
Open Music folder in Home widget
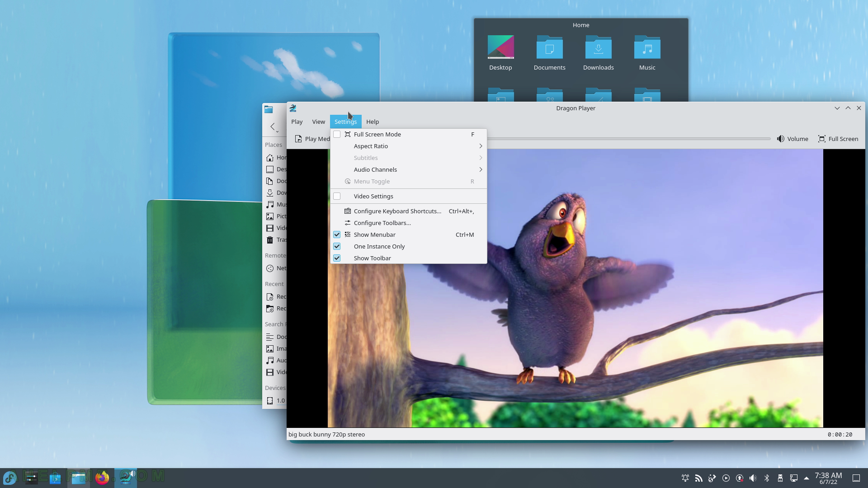(x=647, y=53)
